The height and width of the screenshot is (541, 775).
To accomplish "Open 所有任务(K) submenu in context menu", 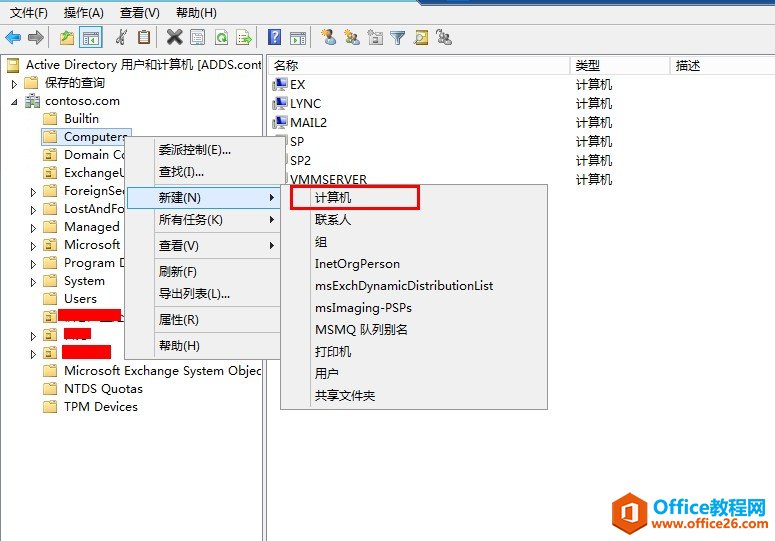I will click(x=204, y=219).
